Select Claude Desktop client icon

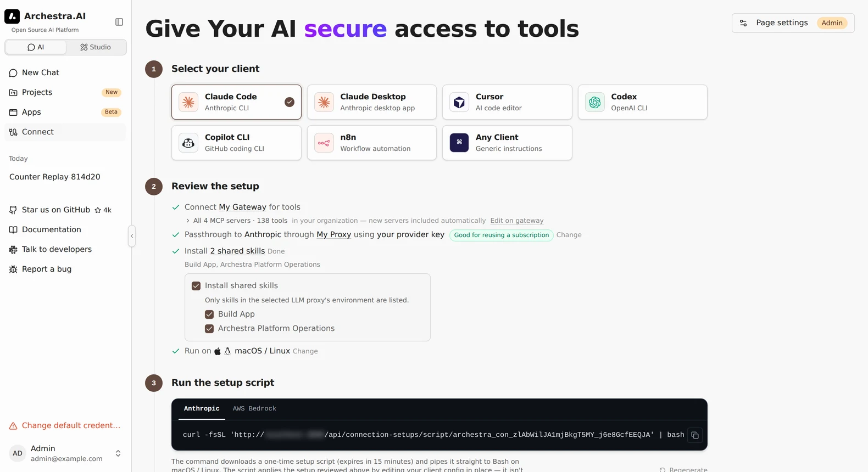(x=324, y=102)
